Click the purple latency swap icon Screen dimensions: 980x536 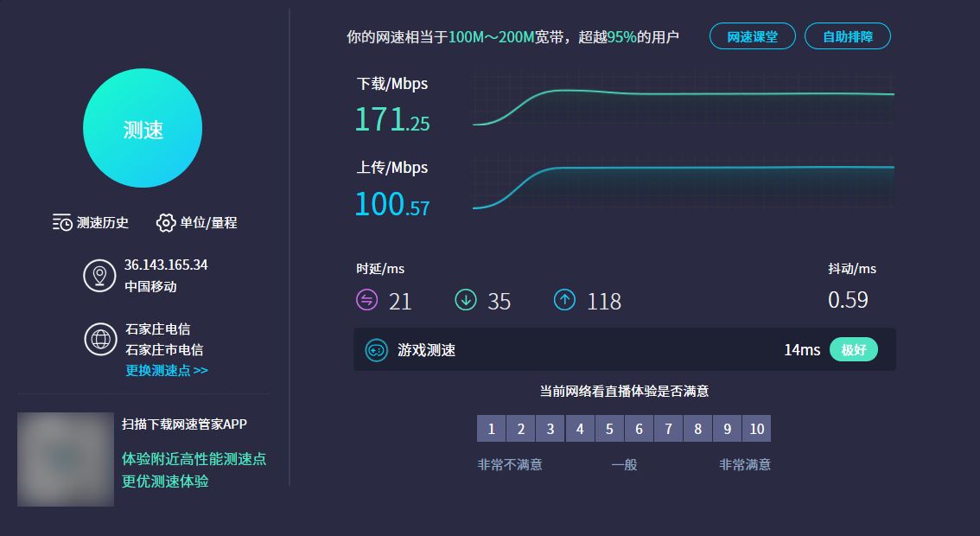367,300
